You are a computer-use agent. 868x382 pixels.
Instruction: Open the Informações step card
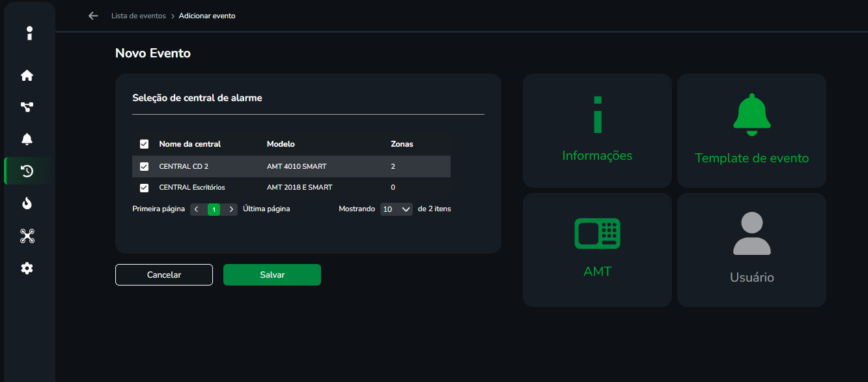(x=597, y=130)
